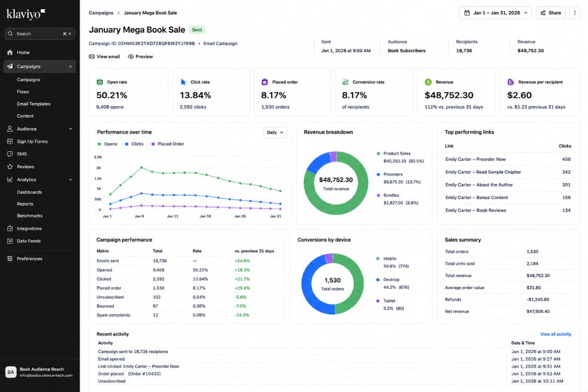The image size is (588, 392).
Task: Click View all activity link
Action: pyautogui.click(x=556, y=334)
